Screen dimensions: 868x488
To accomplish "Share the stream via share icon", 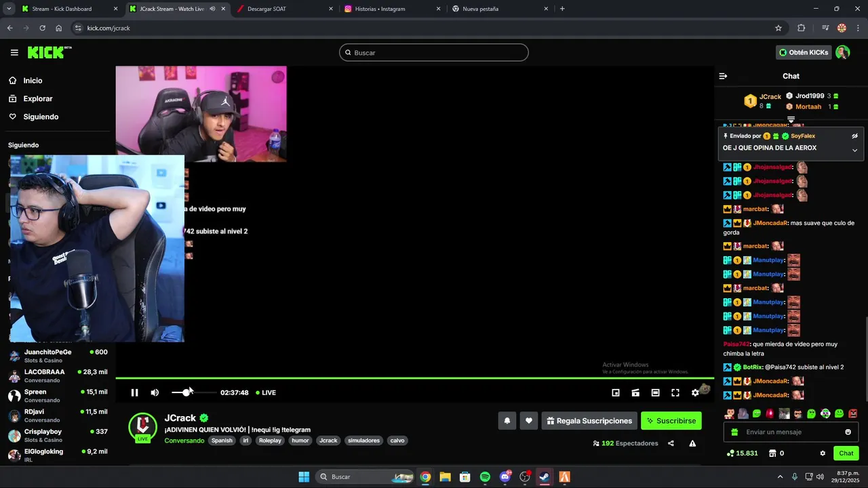I will (x=671, y=443).
